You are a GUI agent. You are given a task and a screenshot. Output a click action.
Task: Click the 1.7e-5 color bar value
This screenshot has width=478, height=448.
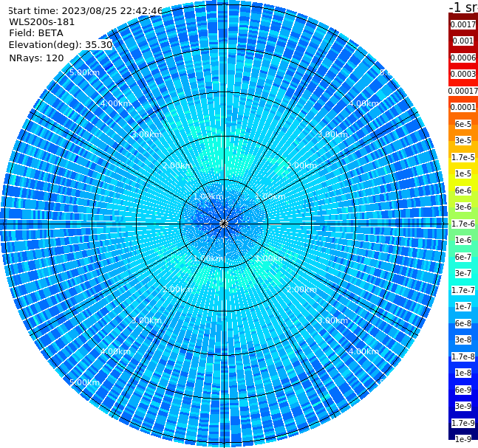(463, 157)
